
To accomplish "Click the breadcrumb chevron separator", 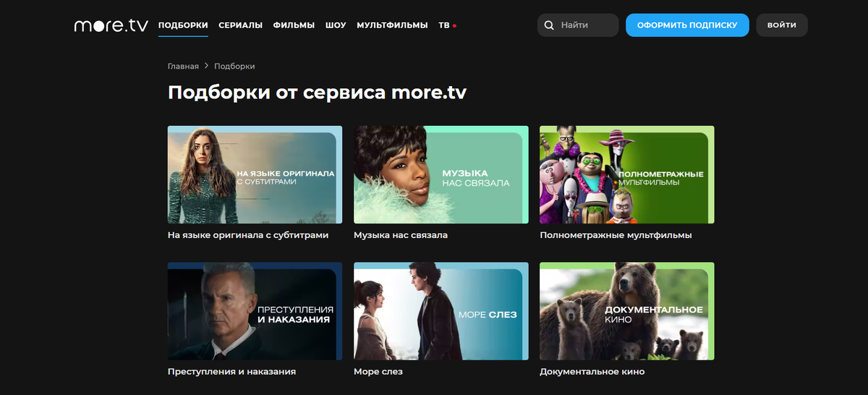I will 206,66.
